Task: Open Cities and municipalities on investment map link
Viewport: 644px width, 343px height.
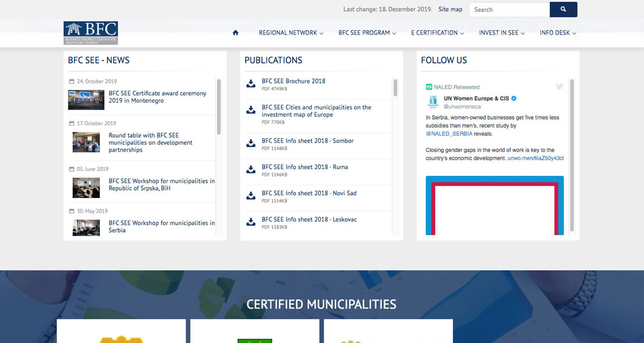Action: 316,111
